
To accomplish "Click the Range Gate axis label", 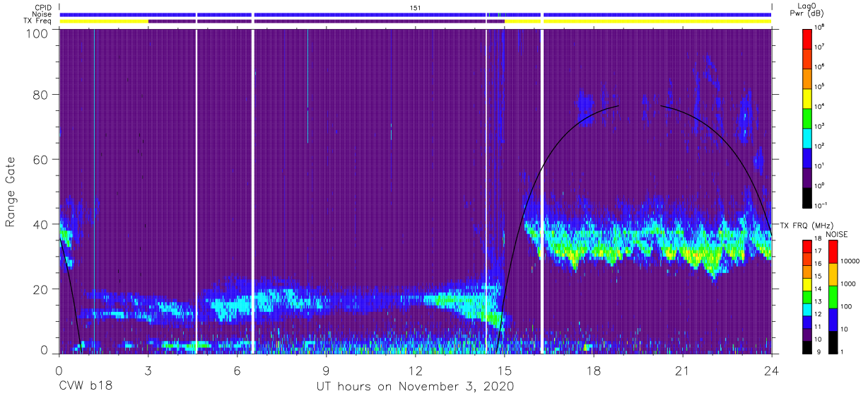I will tap(11, 191).
